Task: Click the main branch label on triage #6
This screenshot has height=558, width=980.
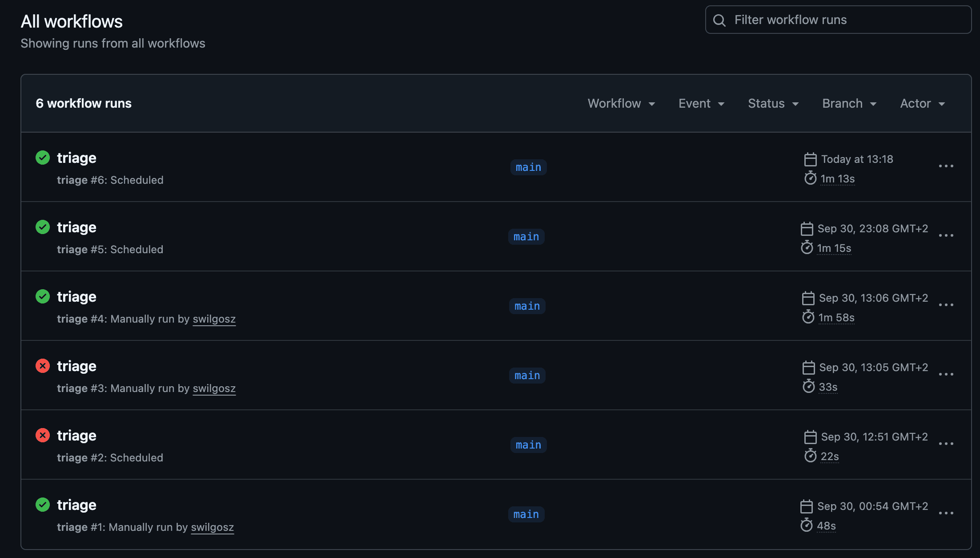Action: tap(528, 167)
